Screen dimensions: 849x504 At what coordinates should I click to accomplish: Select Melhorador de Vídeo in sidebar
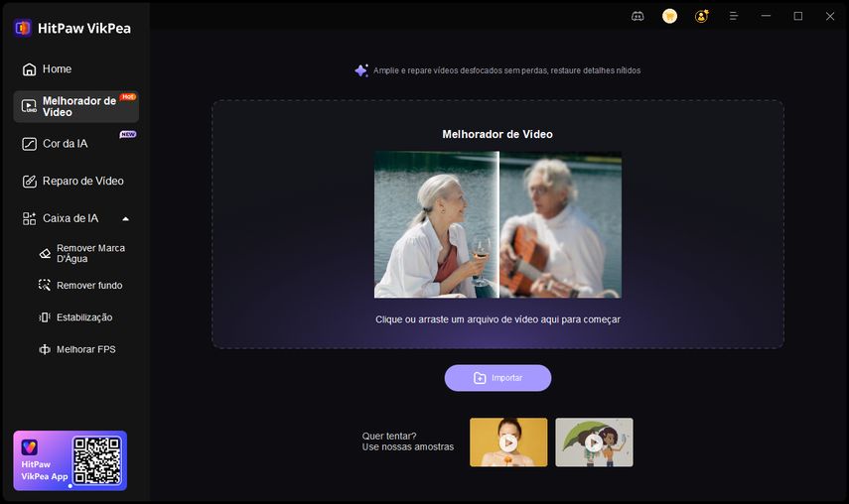pos(76,106)
